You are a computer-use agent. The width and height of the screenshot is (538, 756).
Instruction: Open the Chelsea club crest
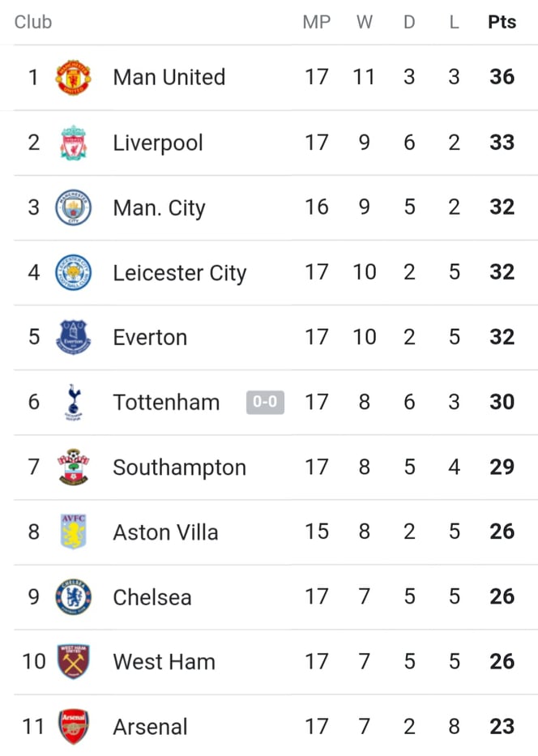(73, 596)
